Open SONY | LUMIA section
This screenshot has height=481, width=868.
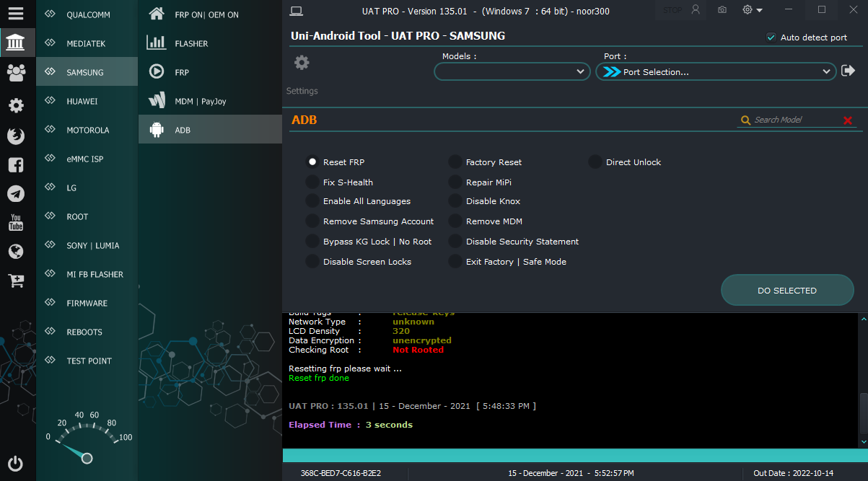click(87, 245)
